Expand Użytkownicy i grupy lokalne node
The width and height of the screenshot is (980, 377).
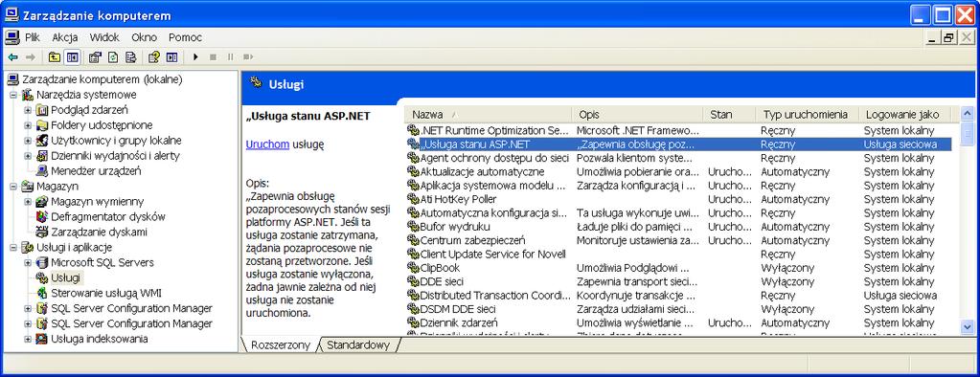[x=28, y=141]
